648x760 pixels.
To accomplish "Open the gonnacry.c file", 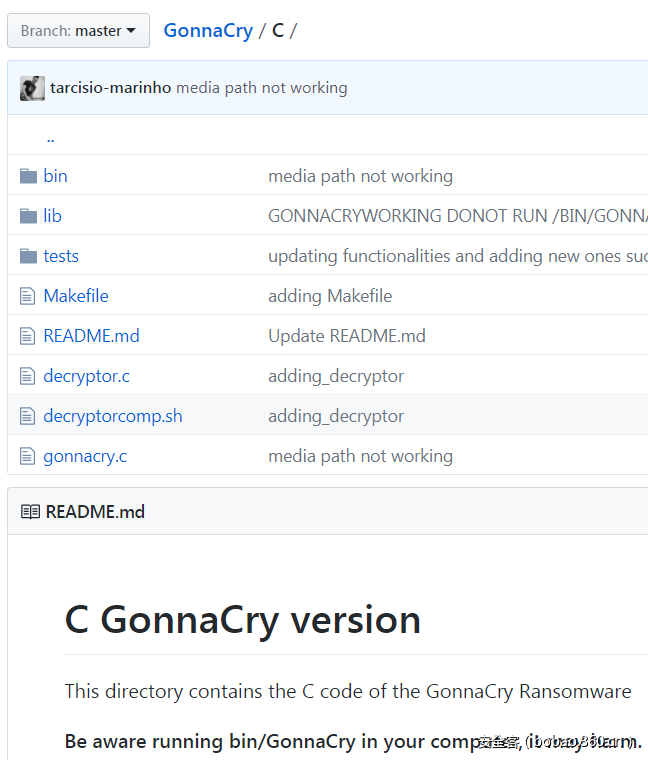I will pyautogui.click(x=85, y=456).
